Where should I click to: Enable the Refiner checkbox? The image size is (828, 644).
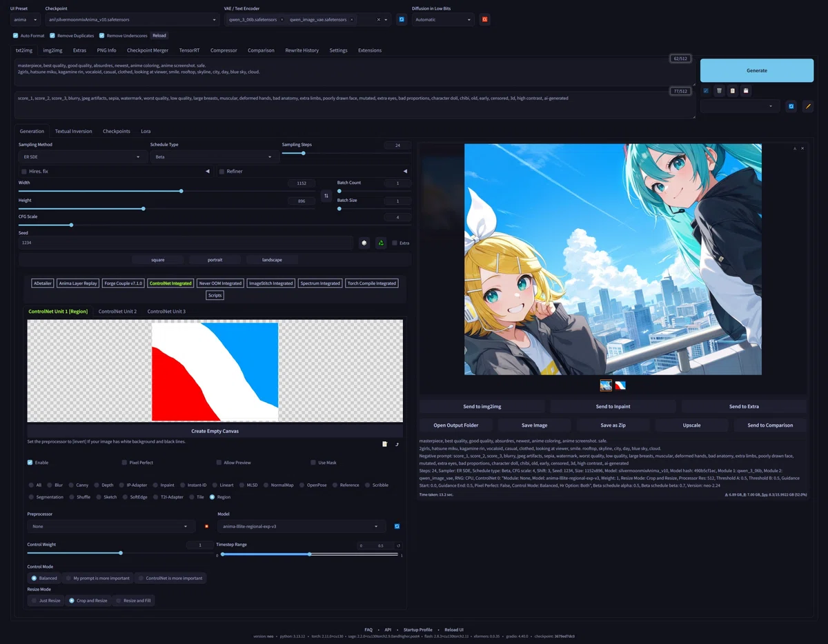point(221,171)
